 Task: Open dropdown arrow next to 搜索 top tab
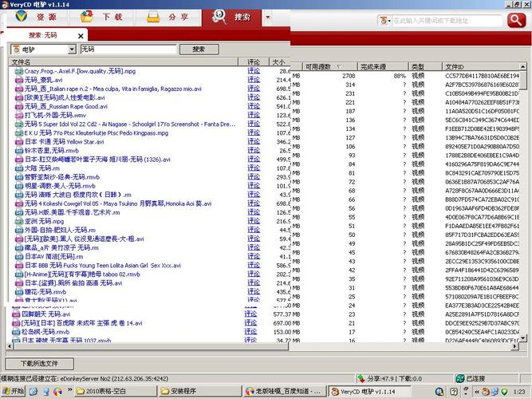tap(268, 17)
